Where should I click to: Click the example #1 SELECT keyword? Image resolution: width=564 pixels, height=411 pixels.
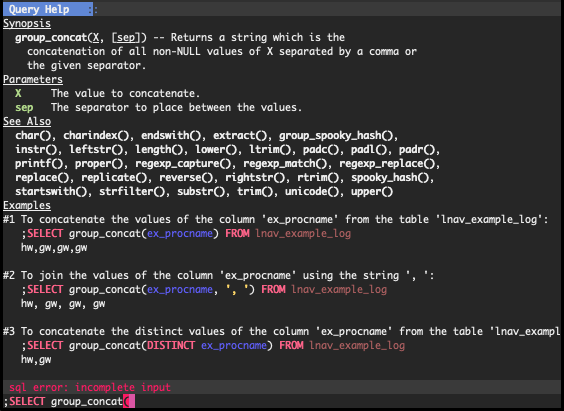(45, 234)
